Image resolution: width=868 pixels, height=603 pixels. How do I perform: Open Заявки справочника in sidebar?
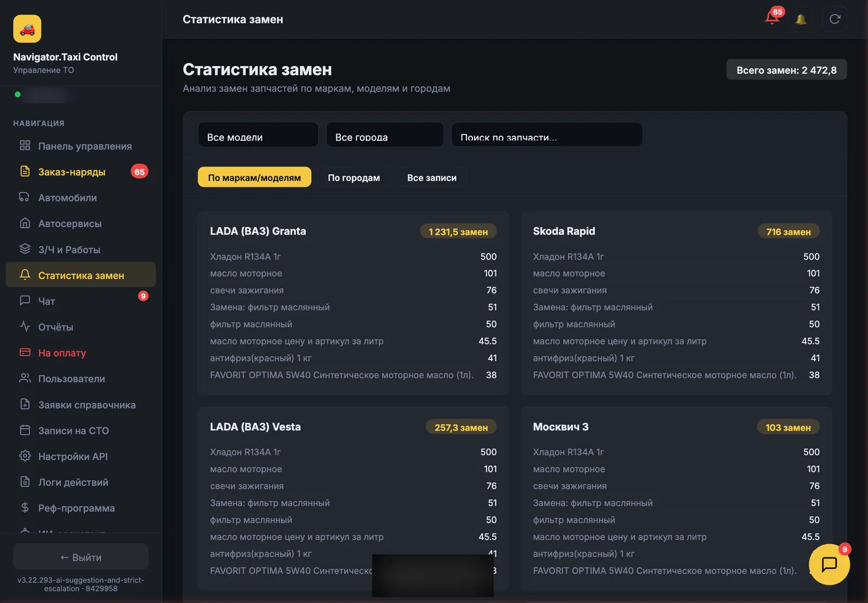[x=81, y=404]
